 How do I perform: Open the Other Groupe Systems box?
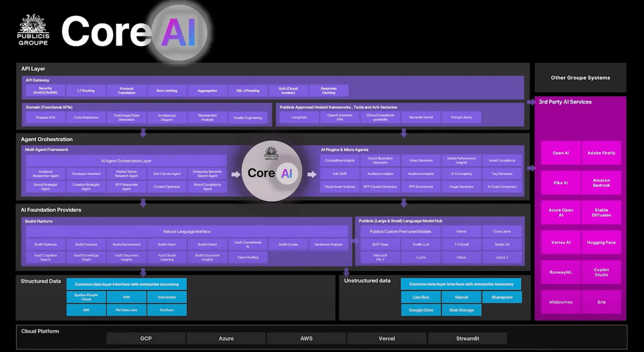580,78
